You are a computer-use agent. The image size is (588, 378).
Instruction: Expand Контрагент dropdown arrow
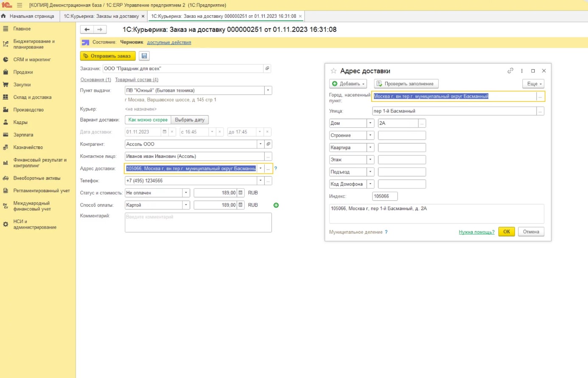click(260, 144)
